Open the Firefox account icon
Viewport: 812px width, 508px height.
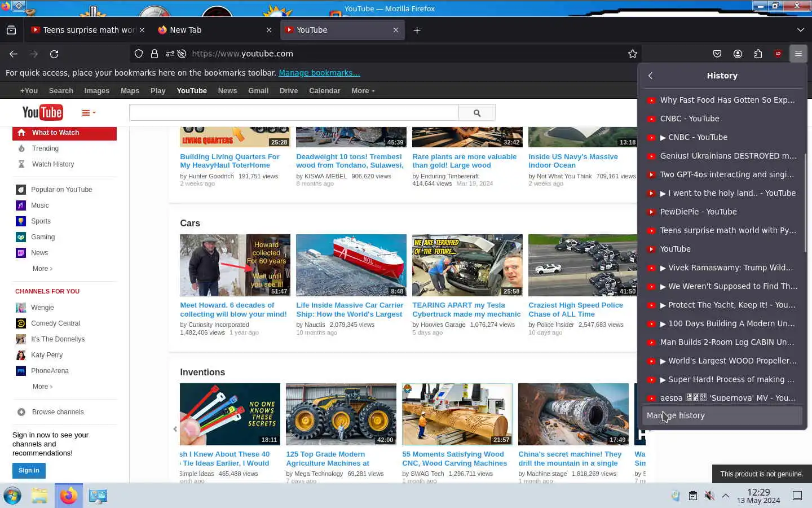coord(738,54)
